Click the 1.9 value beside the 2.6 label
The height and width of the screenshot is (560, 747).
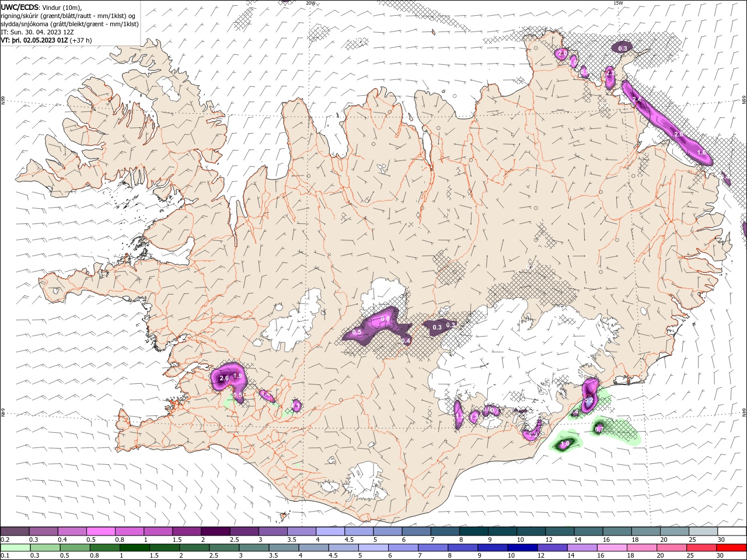(238, 376)
